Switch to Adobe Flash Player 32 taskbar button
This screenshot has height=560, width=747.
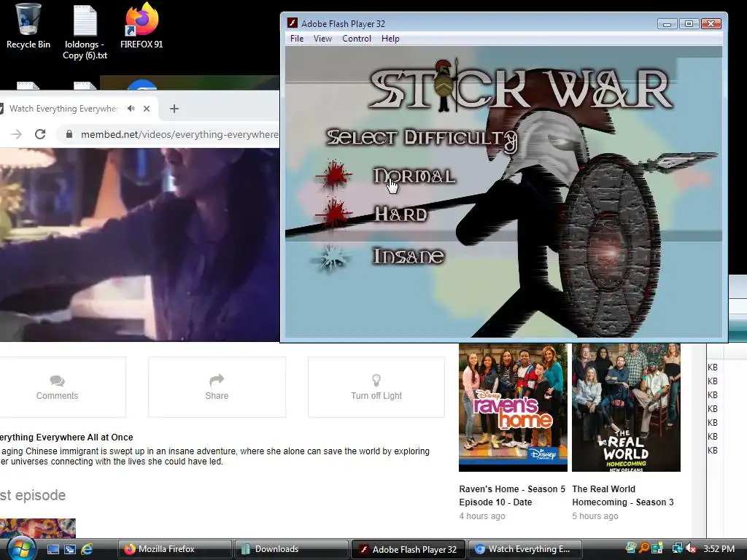coord(409,549)
